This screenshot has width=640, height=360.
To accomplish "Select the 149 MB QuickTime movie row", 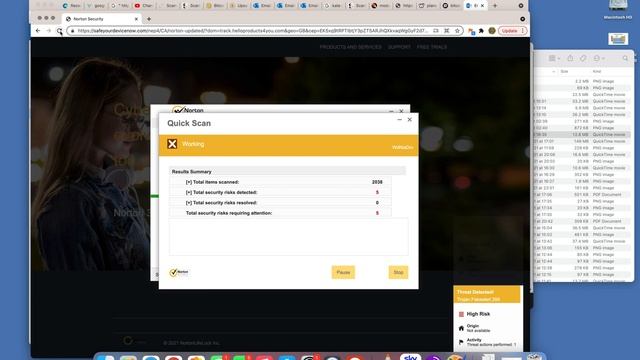I will tap(582, 141).
